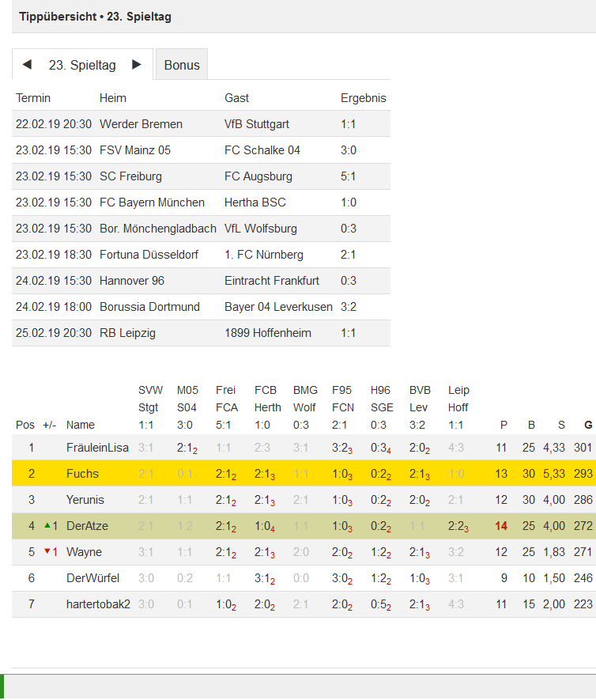Click DerAtze's red 14 points value

pos(501,525)
